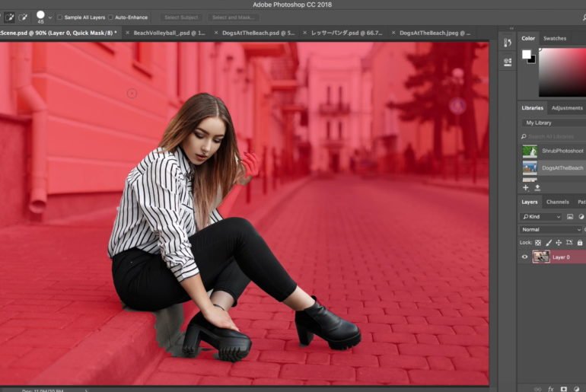Toggle the pixel layer filter icon
Image resolution: width=586 pixels, height=392 pixels.
click(569, 217)
